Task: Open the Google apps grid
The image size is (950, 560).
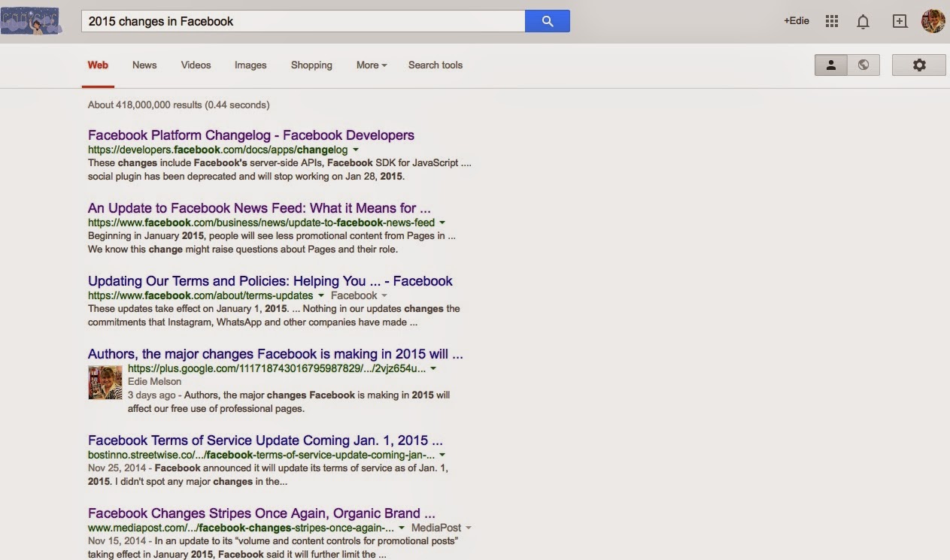Action: (x=832, y=21)
